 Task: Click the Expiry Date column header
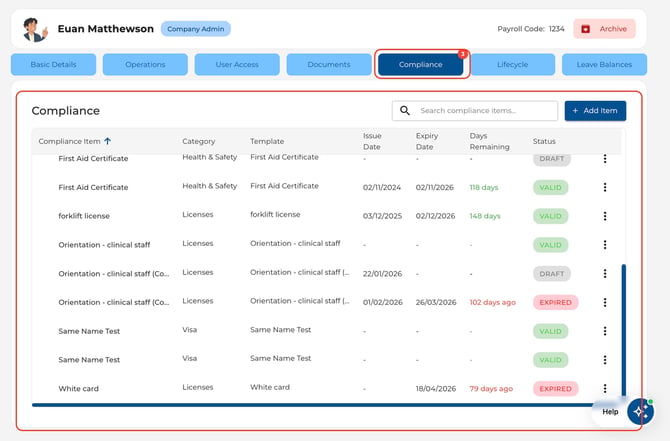point(427,141)
